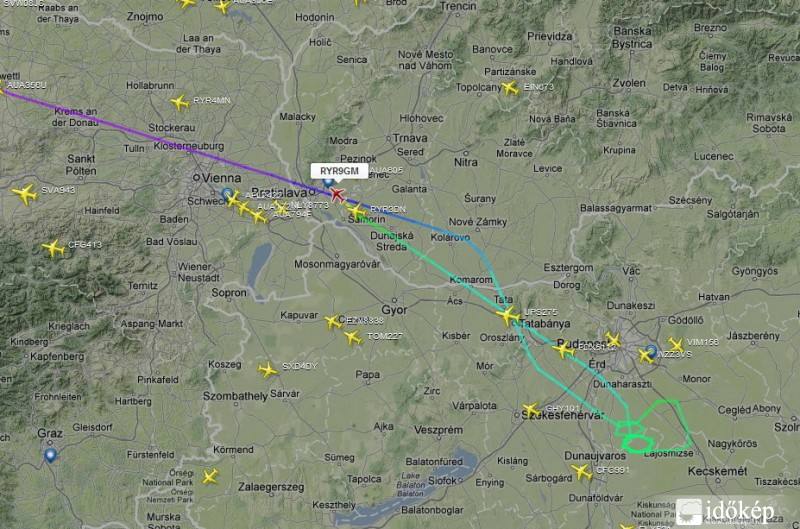800x529 pixels.
Task: Select the CFG991 aircraft near Dunaujvaros
Action: pyautogui.click(x=582, y=472)
